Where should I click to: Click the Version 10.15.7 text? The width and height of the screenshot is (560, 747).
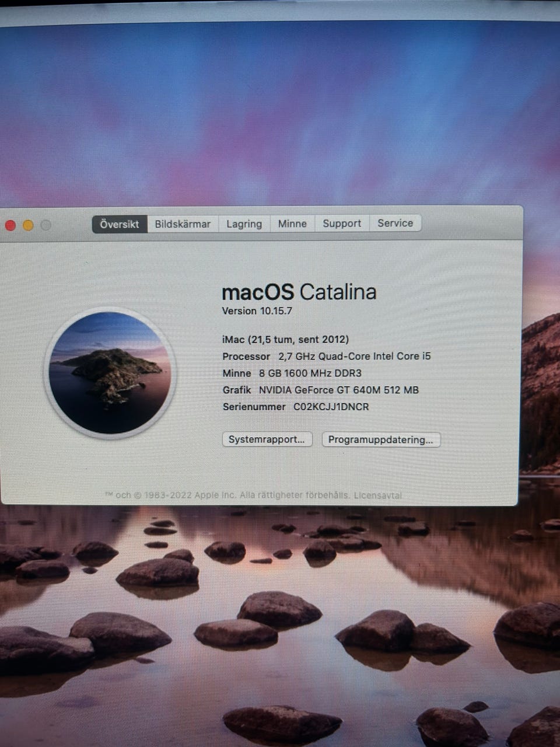pyautogui.click(x=257, y=311)
